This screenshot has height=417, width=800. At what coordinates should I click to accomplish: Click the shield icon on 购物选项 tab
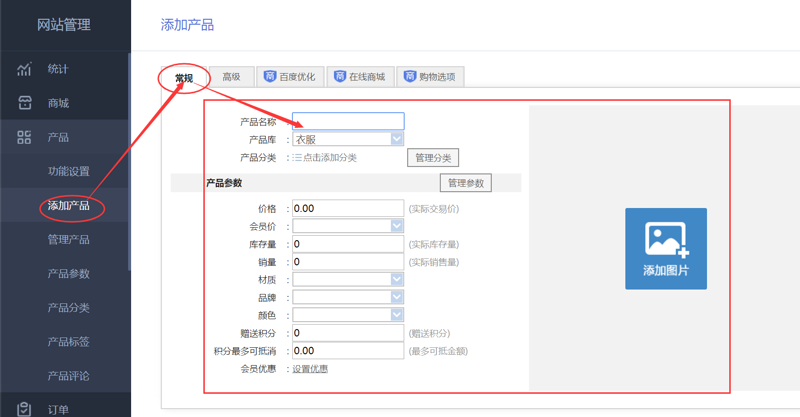(410, 77)
